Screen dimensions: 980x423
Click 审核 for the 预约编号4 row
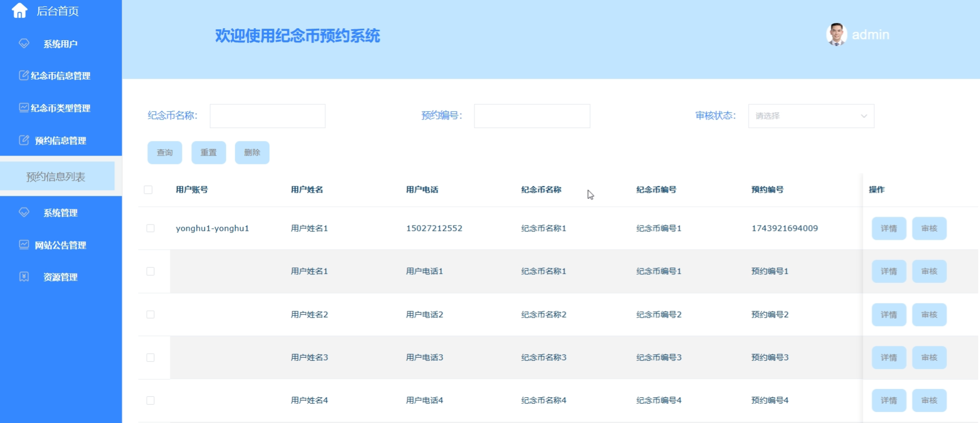[929, 401]
